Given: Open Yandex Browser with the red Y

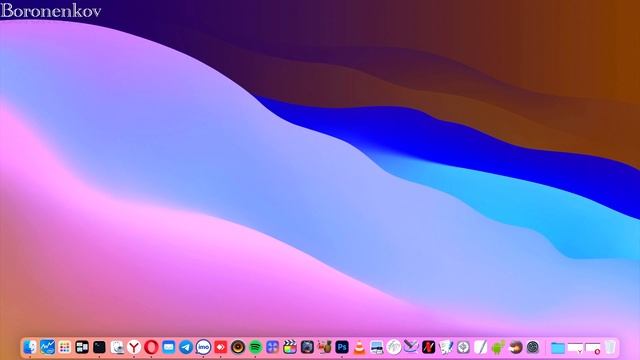Looking at the screenshot, I should [x=134, y=347].
